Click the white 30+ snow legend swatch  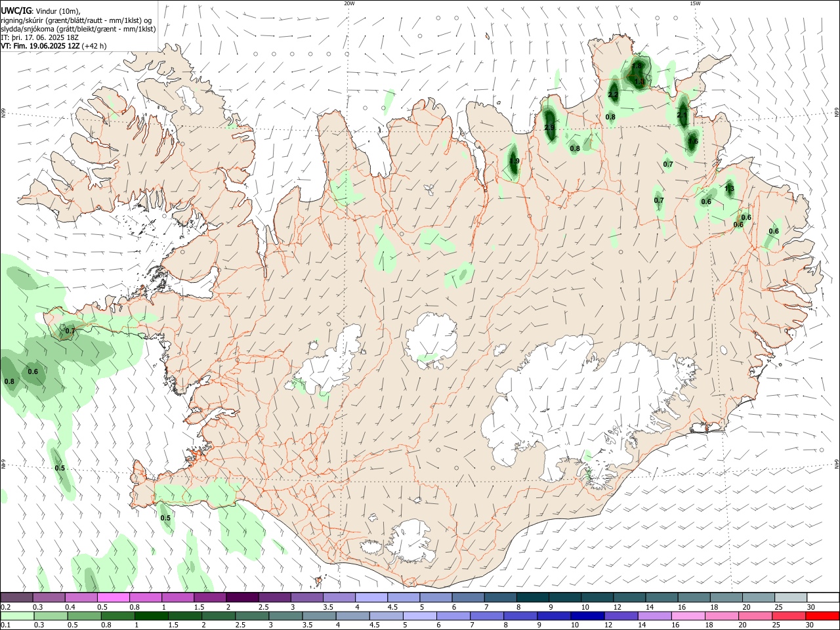pos(824,598)
